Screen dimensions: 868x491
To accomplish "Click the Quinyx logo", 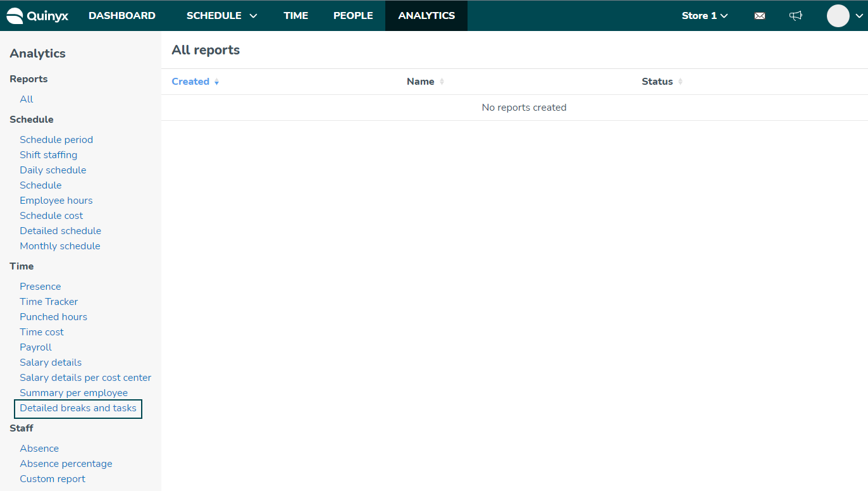I will pos(37,16).
